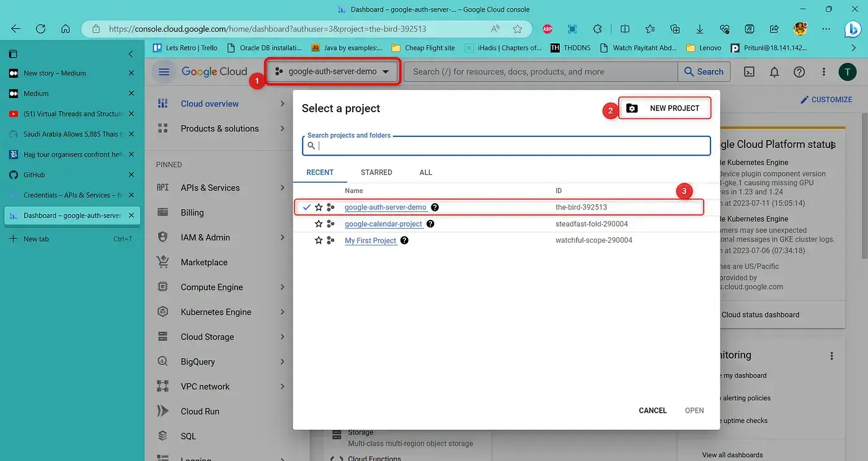Focus the resources and docs search field
Image resolution: width=868 pixels, height=461 pixels.
(541, 72)
